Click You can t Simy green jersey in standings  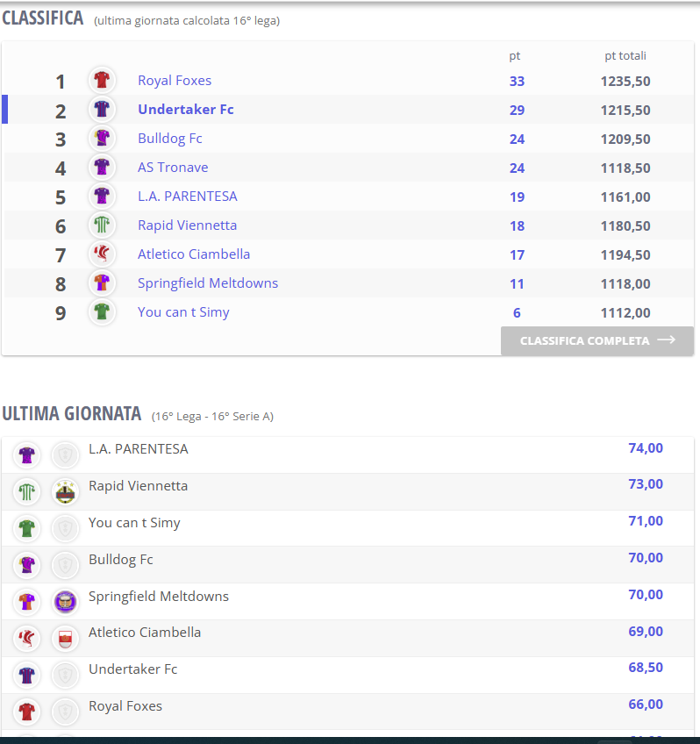[102, 311]
